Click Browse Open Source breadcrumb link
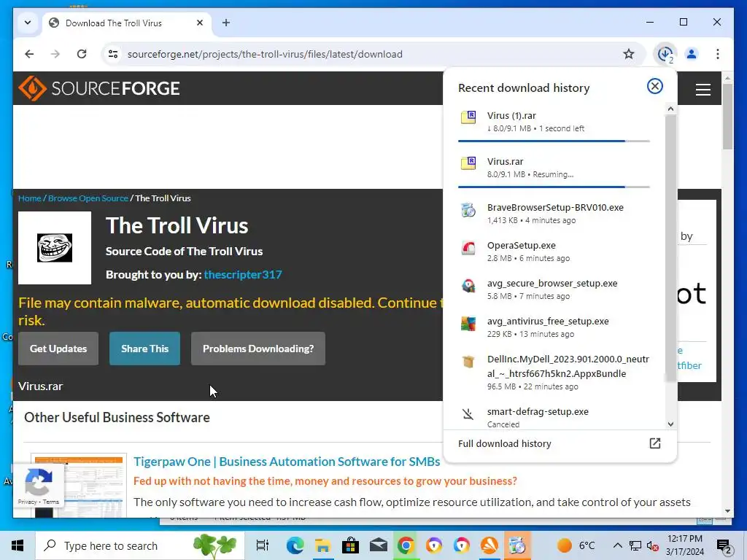Image resolution: width=747 pixels, height=560 pixels. point(88,198)
